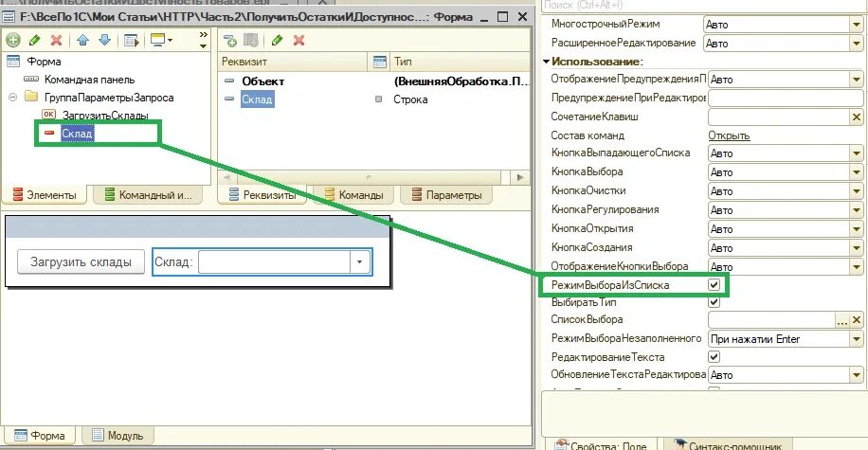Open the КнопкаРегулирования dropdown
Screen dimensions: 868x450
(857, 210)
